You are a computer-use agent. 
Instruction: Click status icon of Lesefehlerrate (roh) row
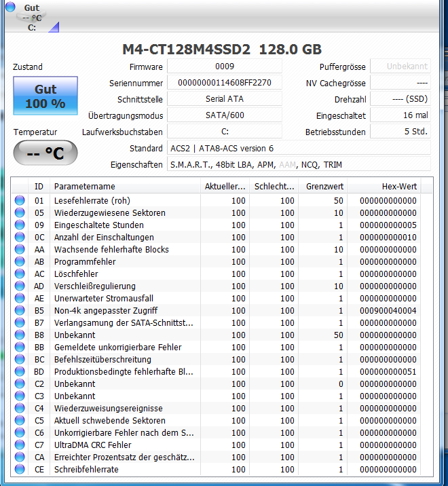[20, 200]
